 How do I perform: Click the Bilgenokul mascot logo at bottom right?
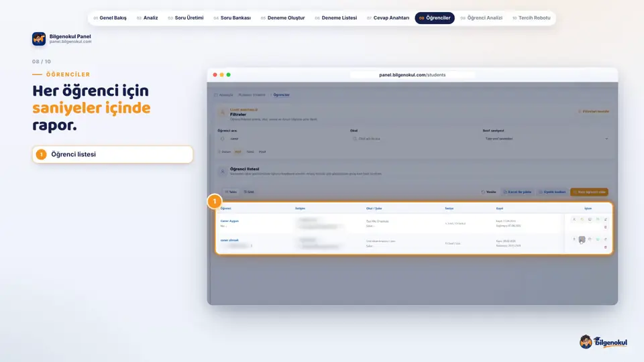tap(603, 342)
